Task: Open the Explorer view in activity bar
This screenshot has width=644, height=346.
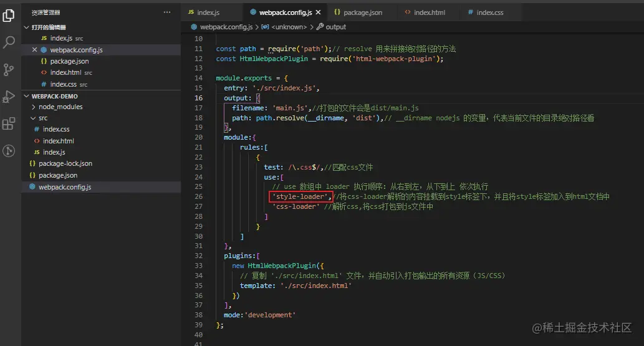Action: 9,16
